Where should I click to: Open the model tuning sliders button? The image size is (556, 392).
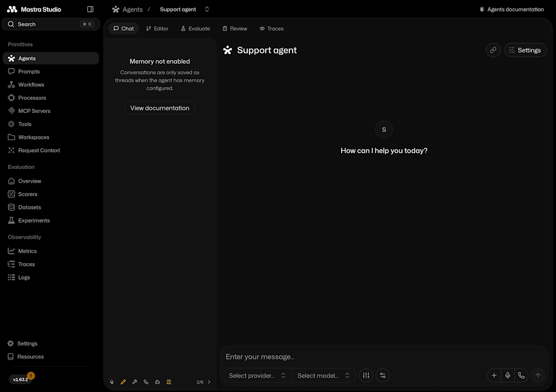tap(366, 375)
